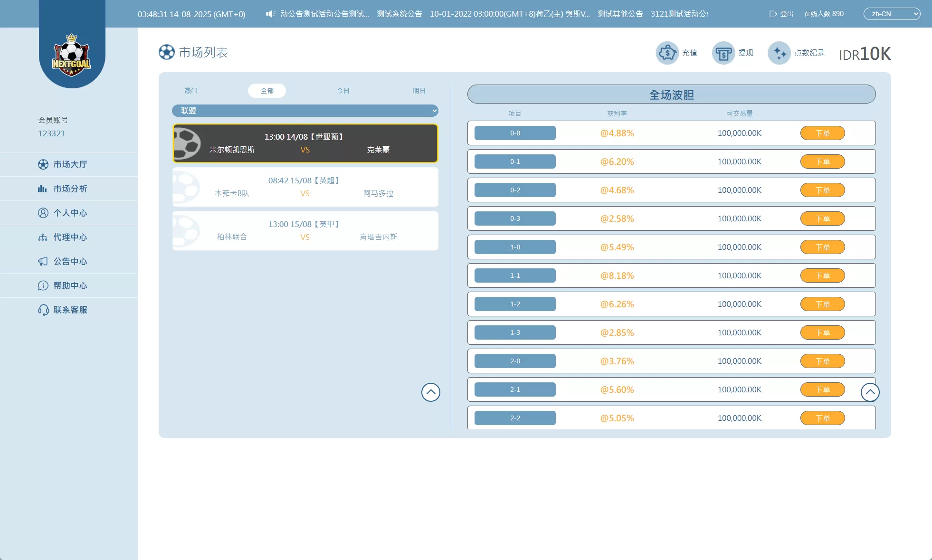Change language using the zh-CN selector
The image size is (932, 560).
point(891,14)
